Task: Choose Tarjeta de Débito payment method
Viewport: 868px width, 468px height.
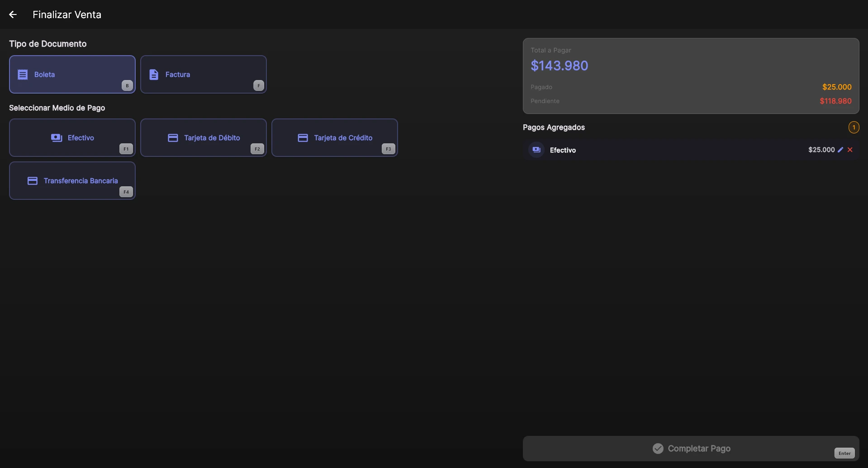Action: (204, 137)
